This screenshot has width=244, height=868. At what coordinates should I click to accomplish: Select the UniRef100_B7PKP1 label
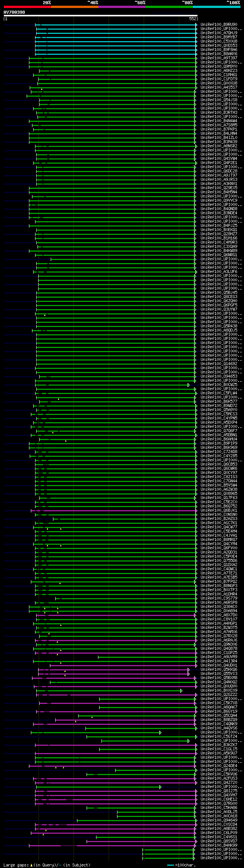[x=219, y=129]
